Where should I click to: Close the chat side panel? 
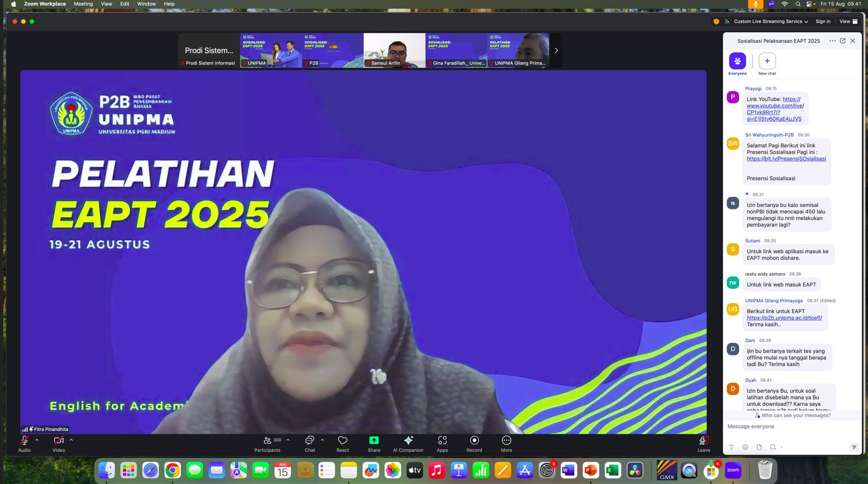853,40
